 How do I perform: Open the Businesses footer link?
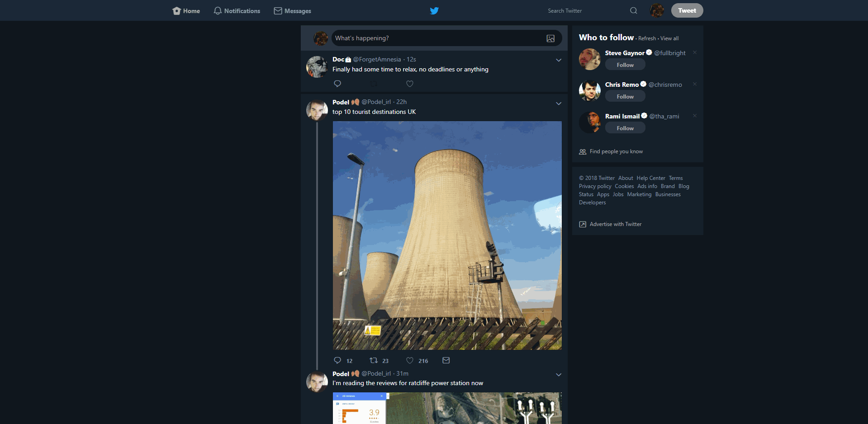(x=668, y=194)
